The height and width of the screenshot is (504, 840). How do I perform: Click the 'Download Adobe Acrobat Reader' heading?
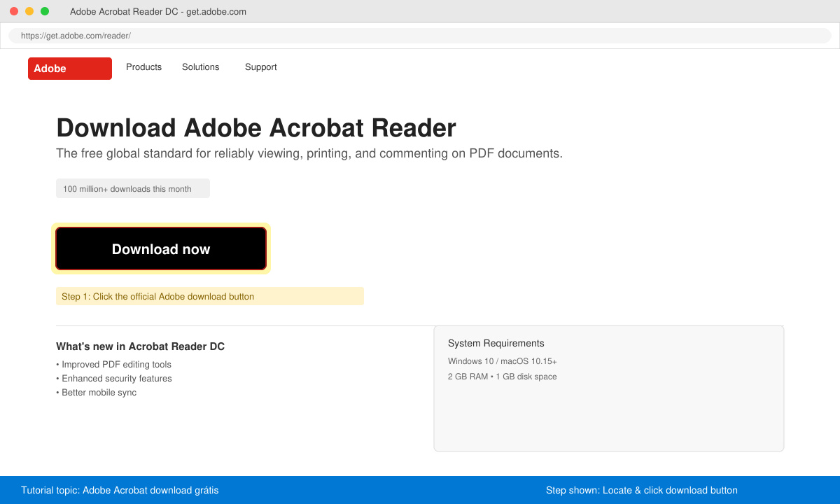click(256, 128)
